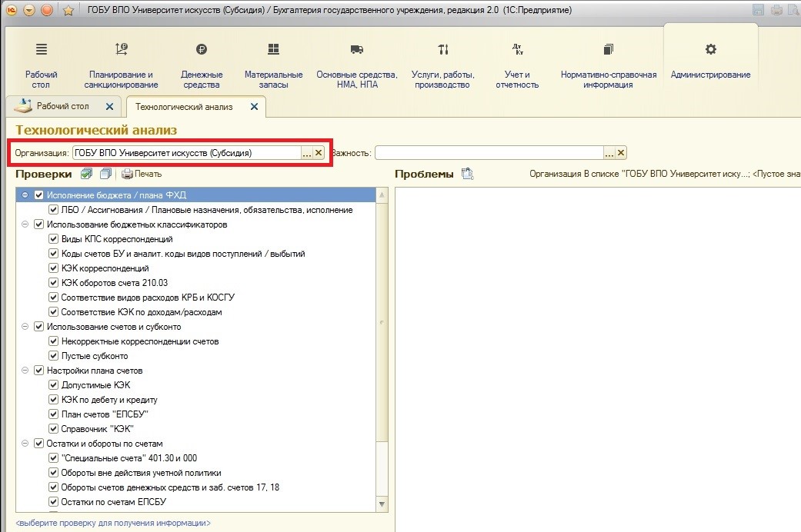This screenshot has width=801, height=532.
Task: Close the Технологический анализ tab
Action: pos(254,107)
